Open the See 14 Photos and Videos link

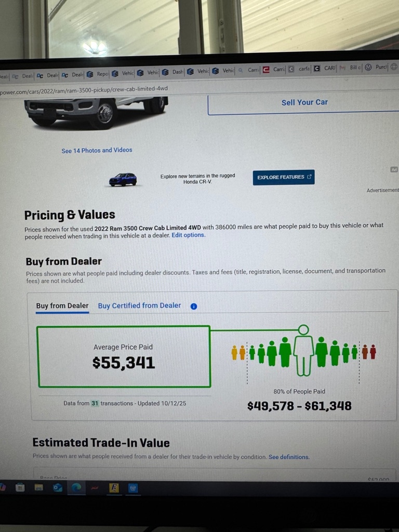[97, 150]
